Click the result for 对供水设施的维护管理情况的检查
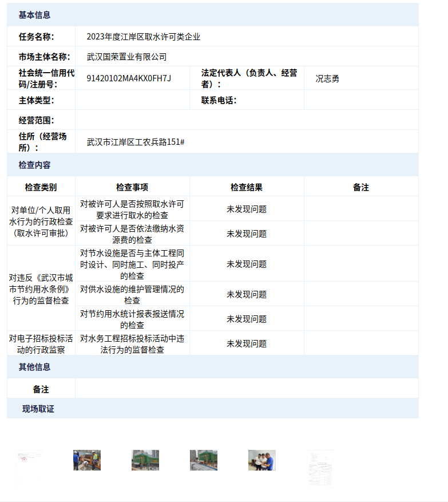Image resolution: width=448 pixels, height=502 pixels. click(247, 294)
